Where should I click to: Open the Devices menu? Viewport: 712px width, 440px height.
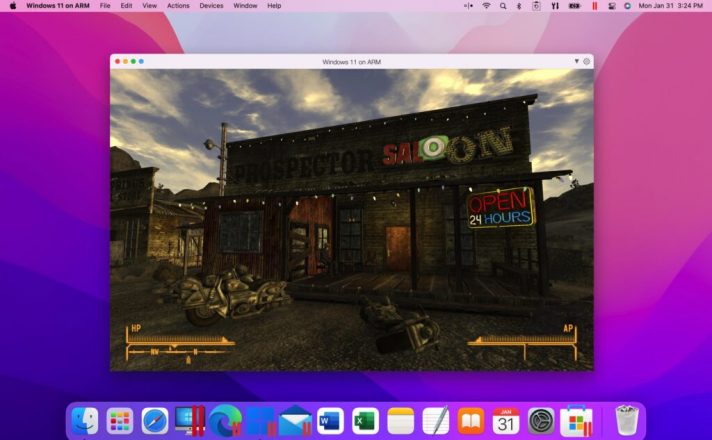(x=211, y=6)
